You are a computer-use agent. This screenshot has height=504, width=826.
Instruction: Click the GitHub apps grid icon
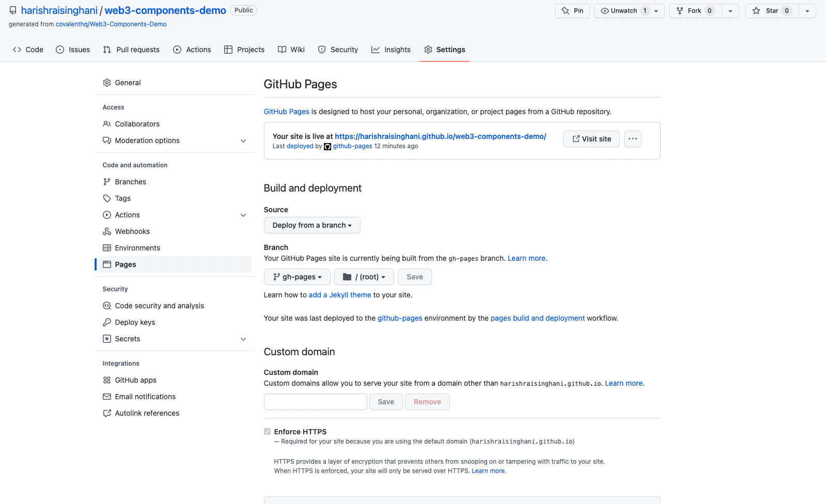pyautogui.click(x=107, y=380)
